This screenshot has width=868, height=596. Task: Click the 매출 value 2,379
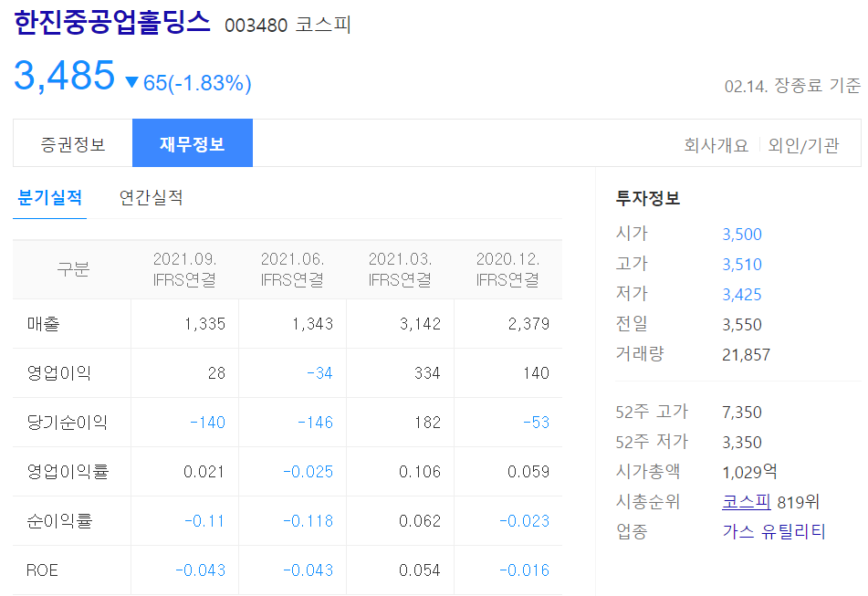(528, 324)
